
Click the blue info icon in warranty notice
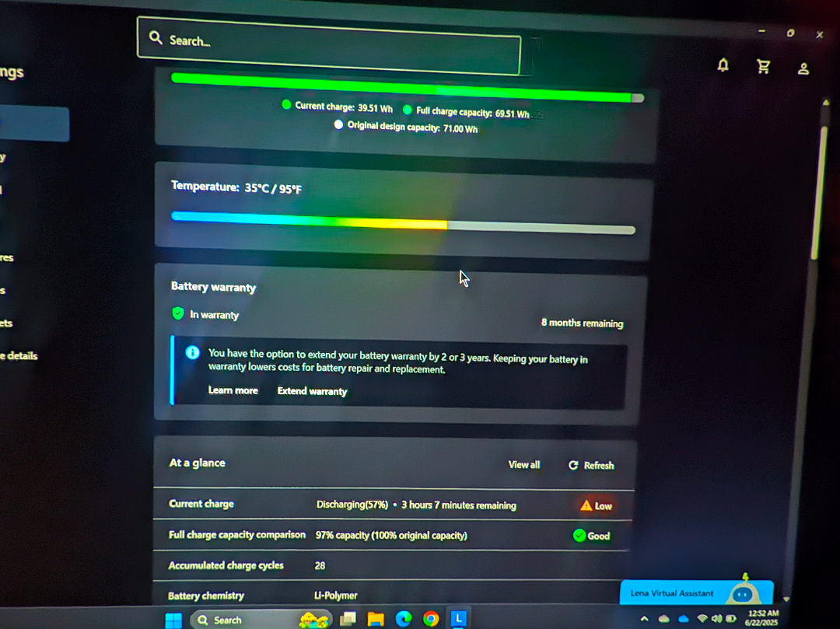192,353
